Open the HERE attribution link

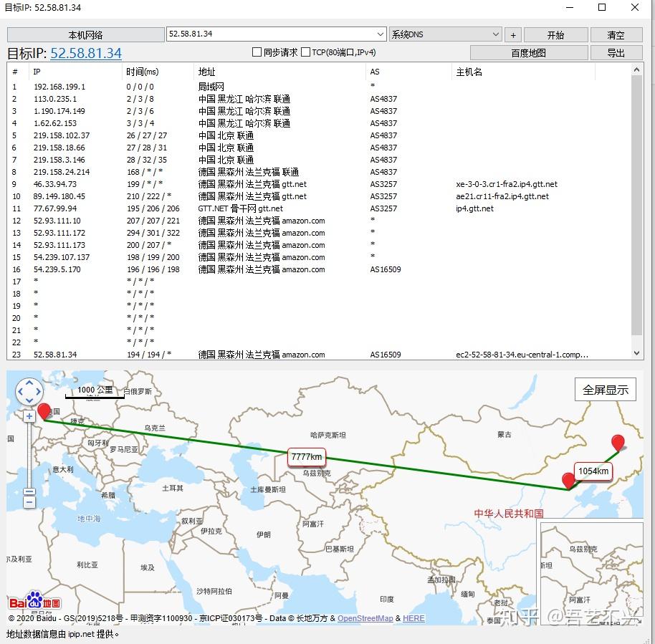click(413, 618)
